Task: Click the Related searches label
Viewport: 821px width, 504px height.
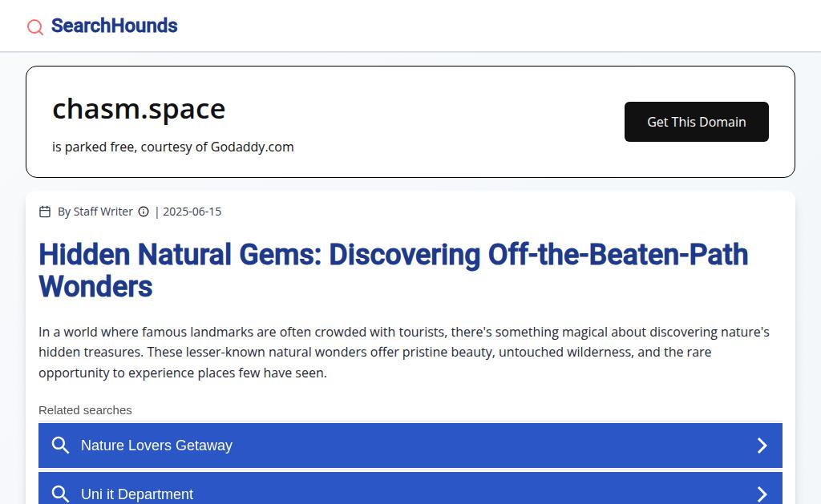Action: [x=85, y=410]
